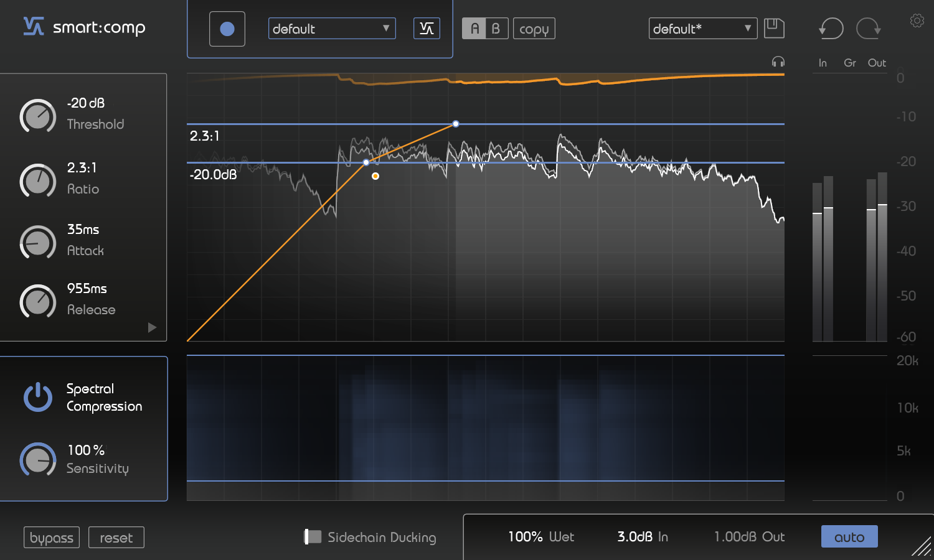Click the Threshold knob
The width and height of the screenshot is (934, 560).
tap(38, 116)
